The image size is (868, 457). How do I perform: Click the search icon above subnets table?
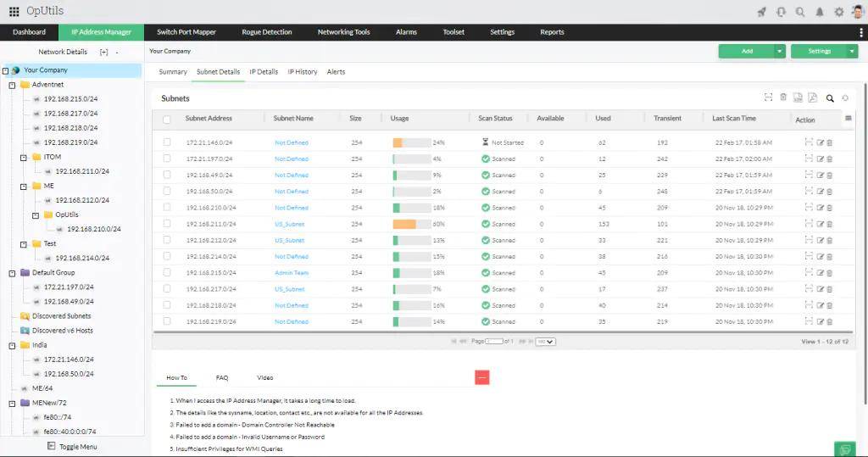[x=830, y=98]
